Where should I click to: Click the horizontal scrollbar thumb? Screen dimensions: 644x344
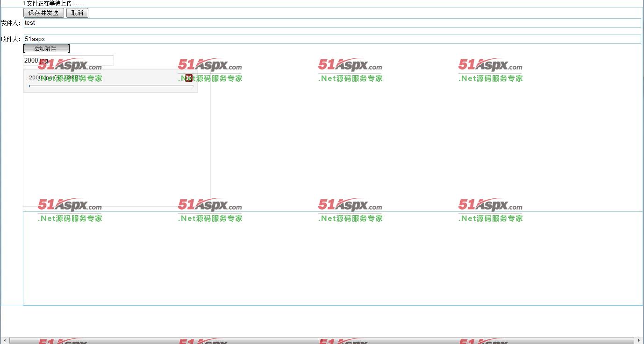(x=322, y=341)
